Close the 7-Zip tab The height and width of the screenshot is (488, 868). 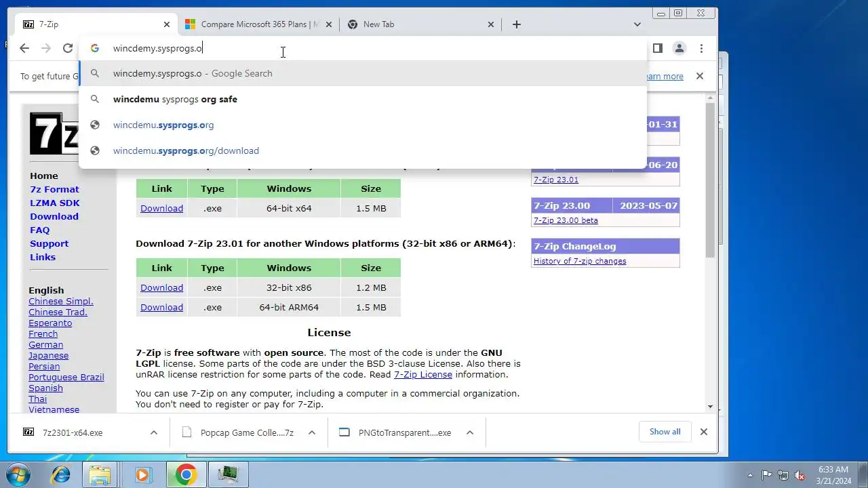click(x=167, y=24)
